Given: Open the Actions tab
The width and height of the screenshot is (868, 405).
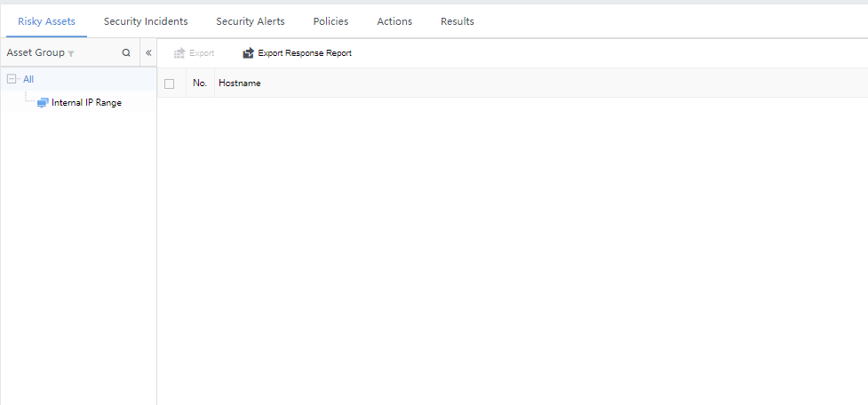Looking at the screenshot, I should [x=394, y=21].
